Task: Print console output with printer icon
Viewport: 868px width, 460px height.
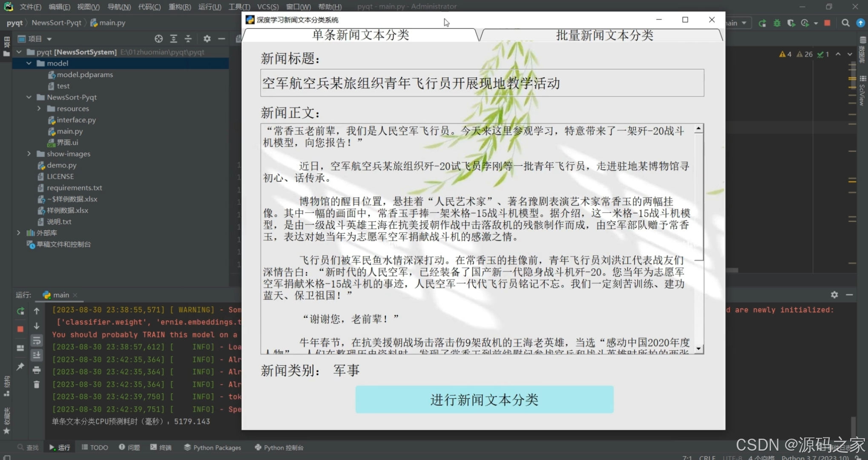Action: (x=37, y=371)
